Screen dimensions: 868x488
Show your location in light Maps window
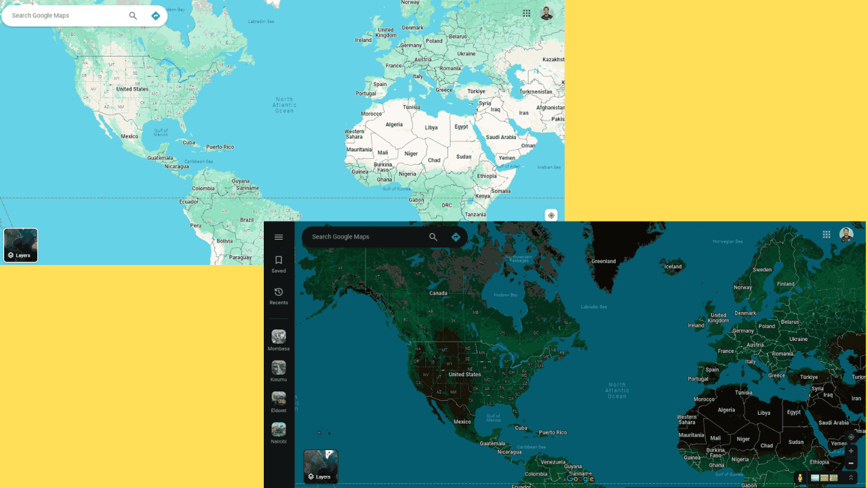point(551,216)
